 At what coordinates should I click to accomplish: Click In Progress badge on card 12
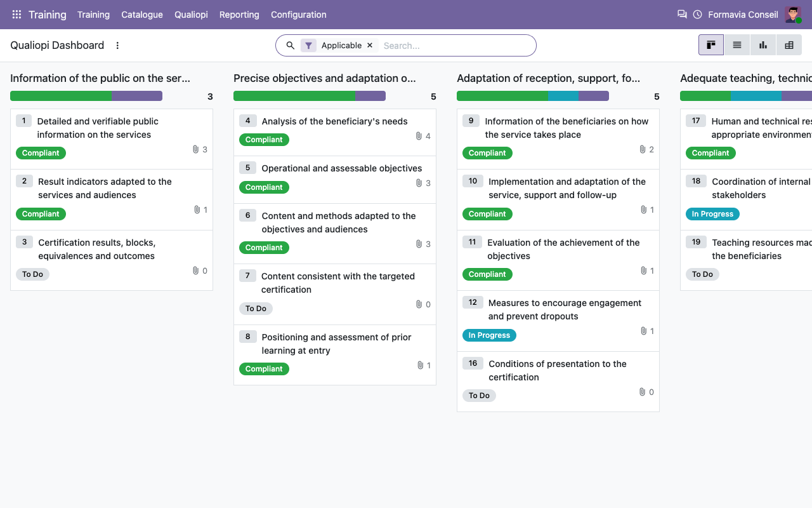[x=489, y=335]
